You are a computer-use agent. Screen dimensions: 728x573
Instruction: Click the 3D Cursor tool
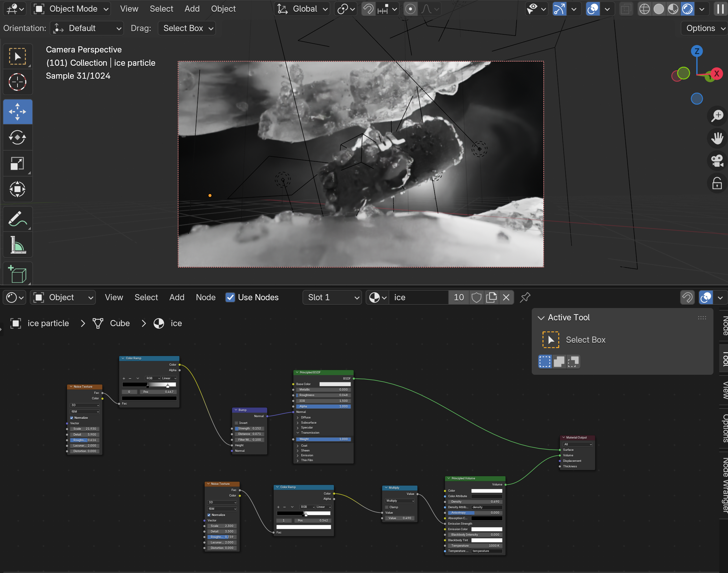click(17, 82)
